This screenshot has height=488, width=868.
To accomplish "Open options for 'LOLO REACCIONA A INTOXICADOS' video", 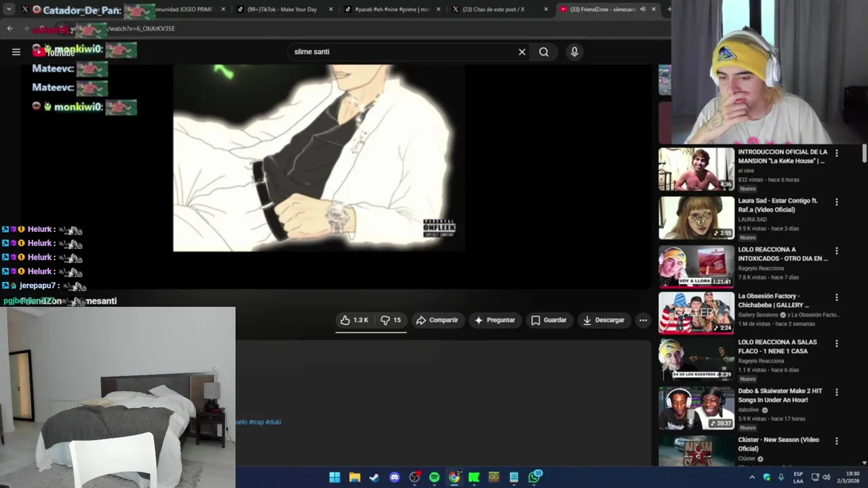I will (x=837, y=251).
